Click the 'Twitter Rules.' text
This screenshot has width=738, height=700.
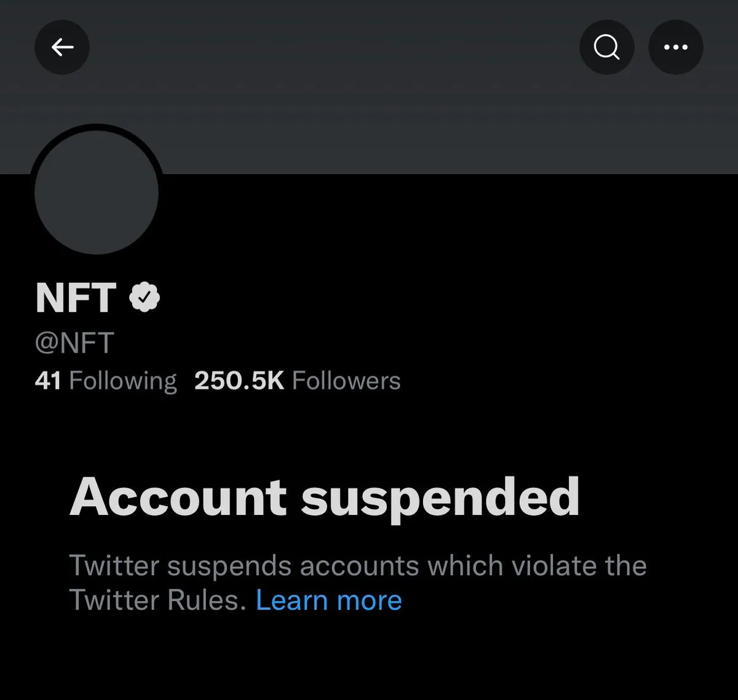coord(157,600)
